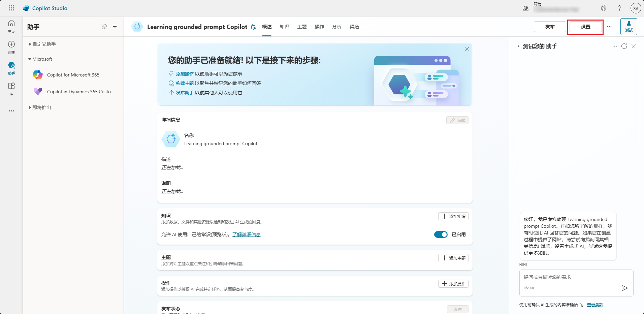This screenshot has height=314, width=644.
Task: Refresh the test conversation
Action: pos(624,46)
